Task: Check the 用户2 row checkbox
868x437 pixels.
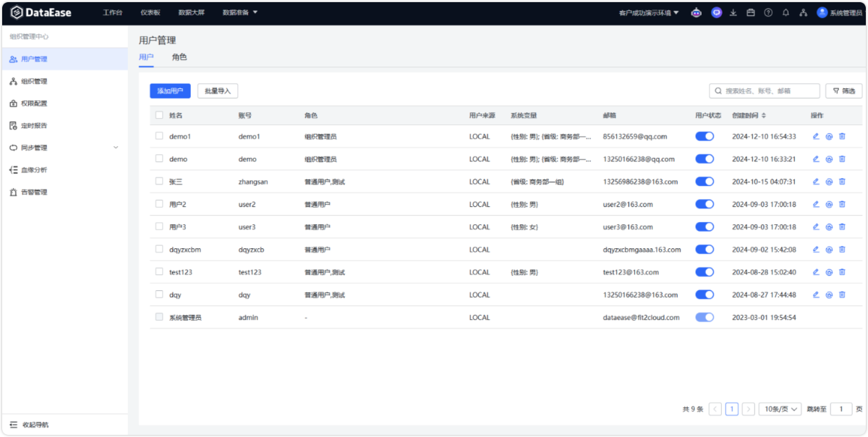Action: point(159,204)
